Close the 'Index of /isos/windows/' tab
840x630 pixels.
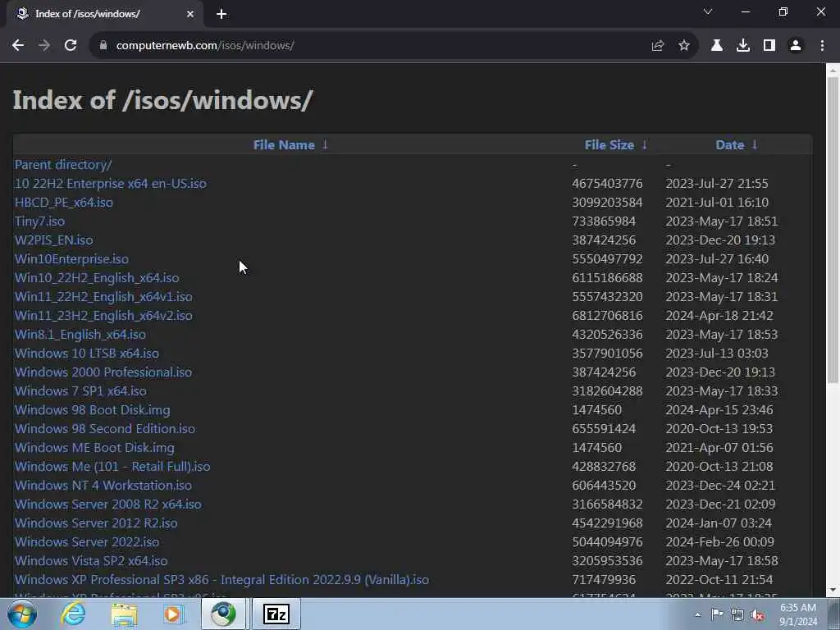click(x=190, y=14)
